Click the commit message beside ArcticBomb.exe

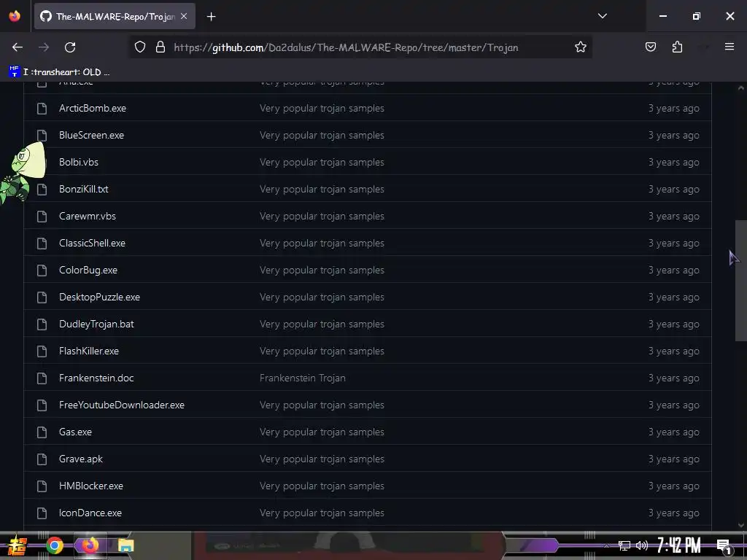tap(322, 108)
